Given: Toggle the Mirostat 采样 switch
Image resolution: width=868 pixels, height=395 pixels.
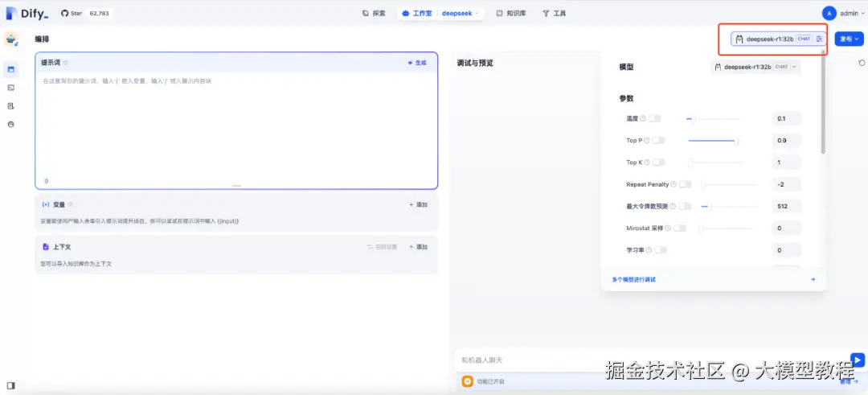Looking at the screenshot, I should 680,228.
